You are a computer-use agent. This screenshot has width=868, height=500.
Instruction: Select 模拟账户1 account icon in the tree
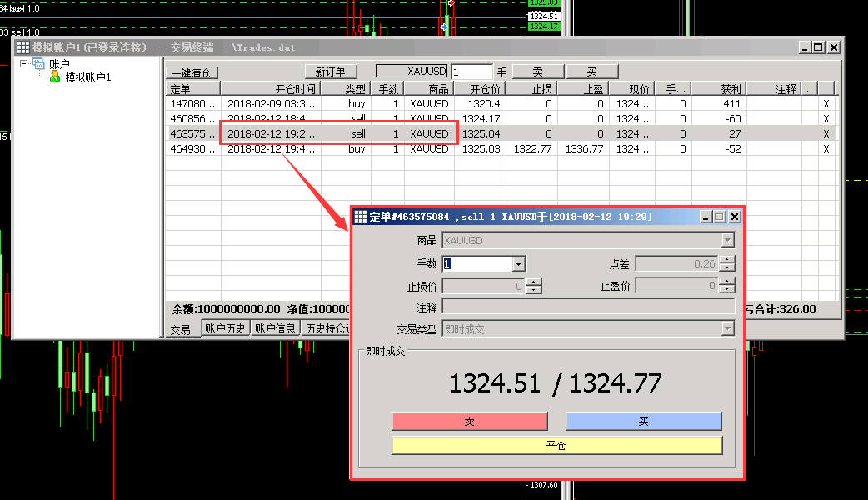pyautogui.click(x=55, y=77)
